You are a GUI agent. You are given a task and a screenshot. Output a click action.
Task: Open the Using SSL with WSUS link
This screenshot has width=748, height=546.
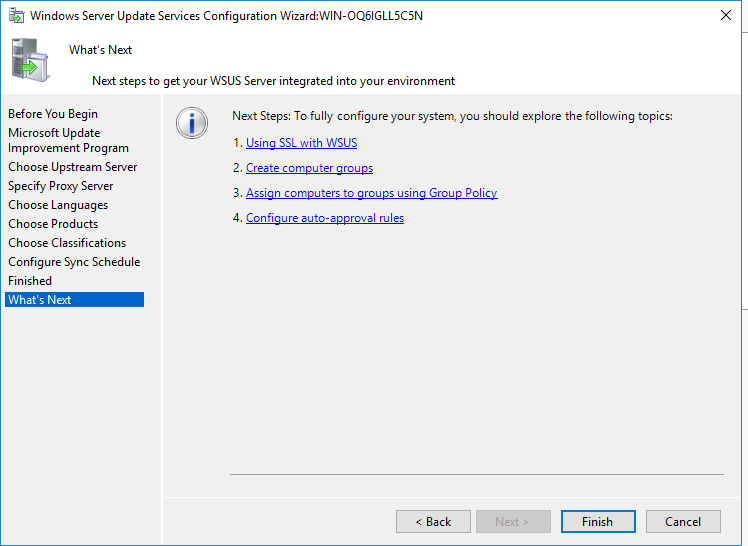[x=301, y=143]
